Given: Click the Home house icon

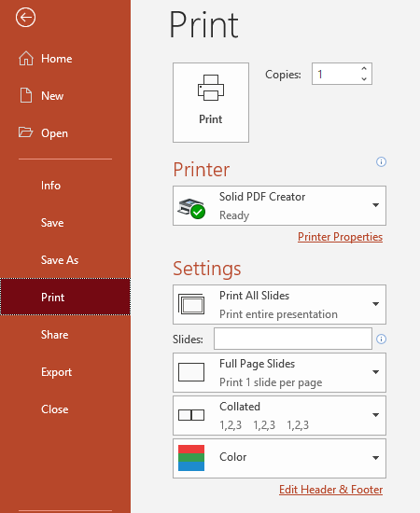Looking at the screenshot, I should point(26,59).
